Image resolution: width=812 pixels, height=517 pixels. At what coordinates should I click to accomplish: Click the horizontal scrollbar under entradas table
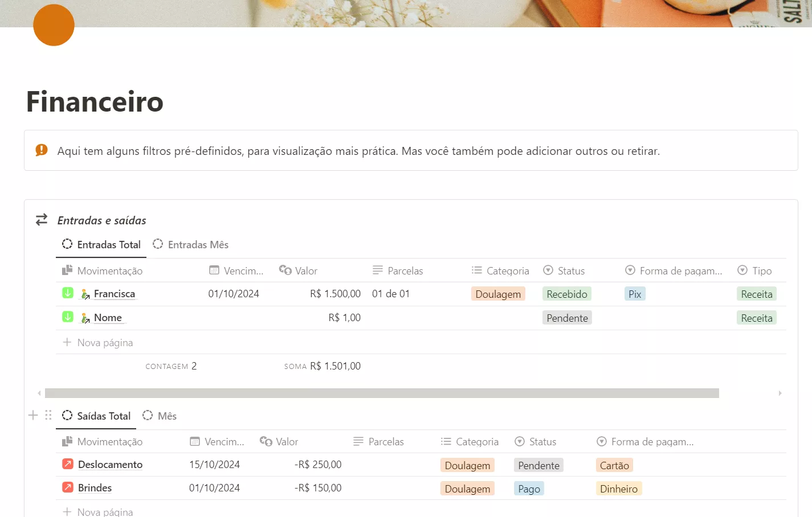382,393
